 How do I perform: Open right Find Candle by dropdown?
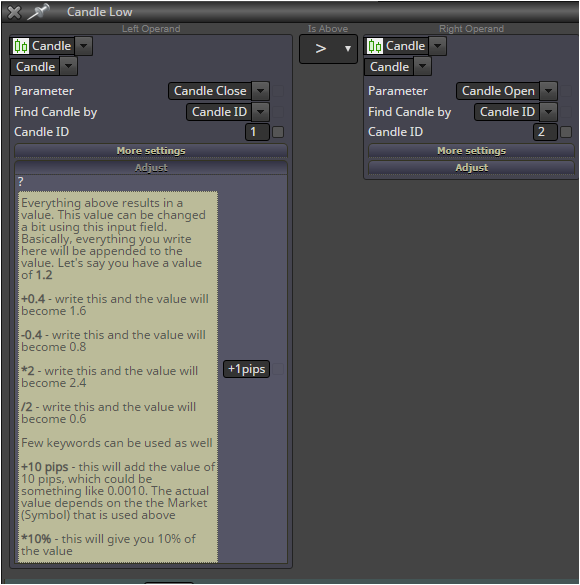(549, 112)
